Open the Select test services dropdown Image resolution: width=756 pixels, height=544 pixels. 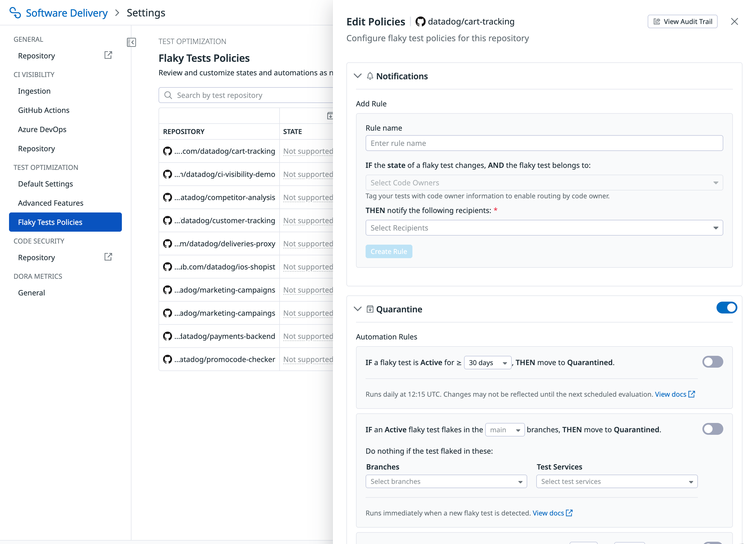[616, 481]
